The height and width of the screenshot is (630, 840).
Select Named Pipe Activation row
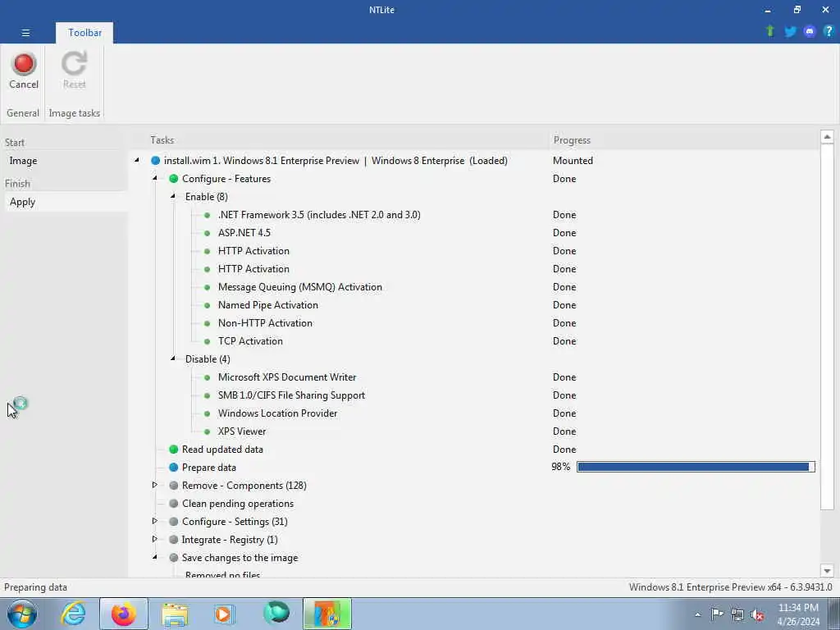coord(268,305)
